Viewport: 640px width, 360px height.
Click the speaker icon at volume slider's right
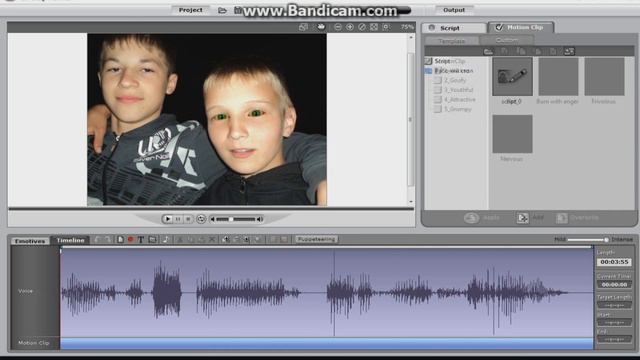coord(260,219)
